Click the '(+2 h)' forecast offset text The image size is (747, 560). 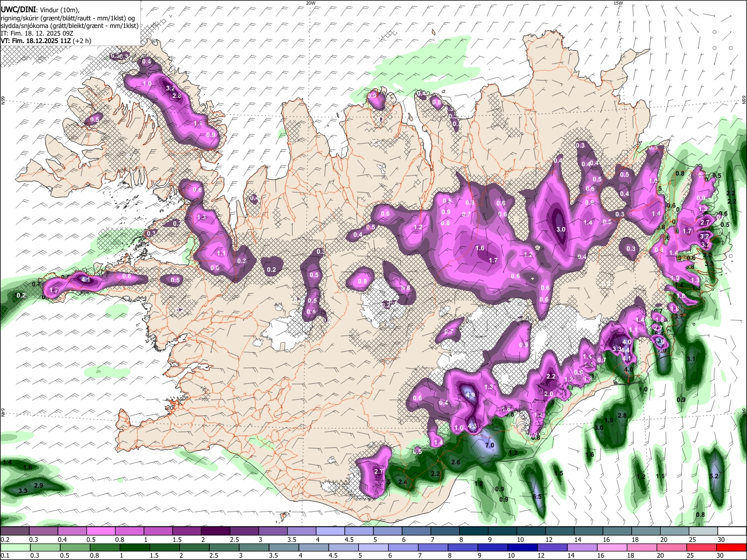point(82,41)
